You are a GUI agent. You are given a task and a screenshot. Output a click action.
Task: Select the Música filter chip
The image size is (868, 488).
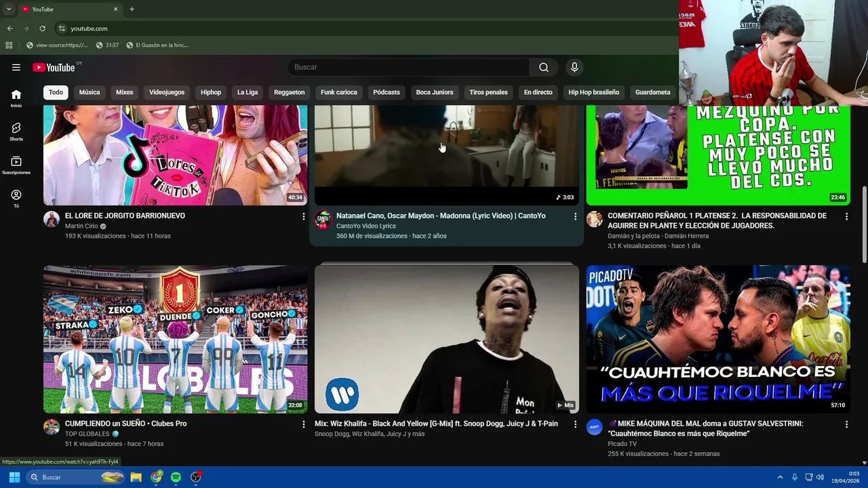point(90,92)
